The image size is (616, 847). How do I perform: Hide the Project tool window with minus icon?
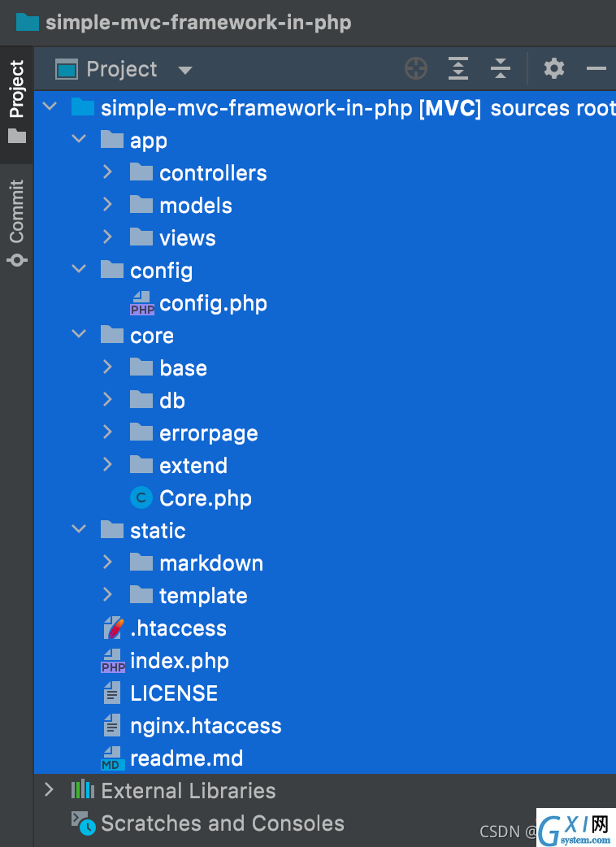click(x=596, y=68)
